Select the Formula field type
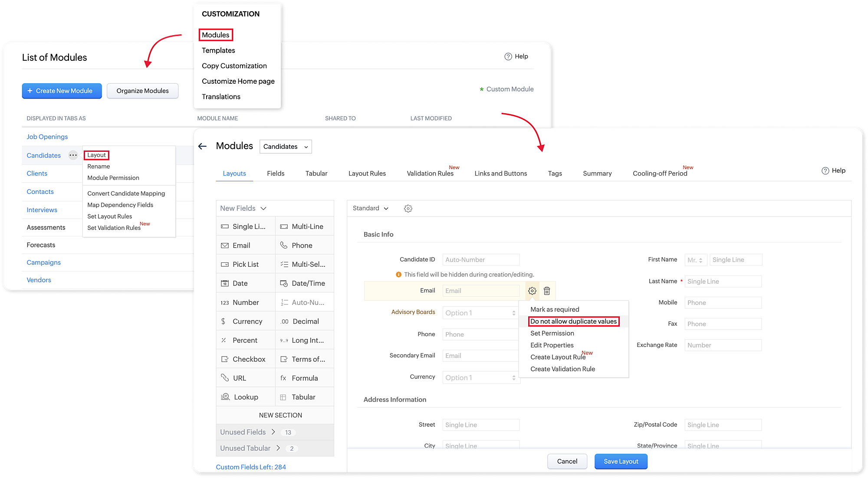This screenshot has width=868, height=478. (305, 378)
